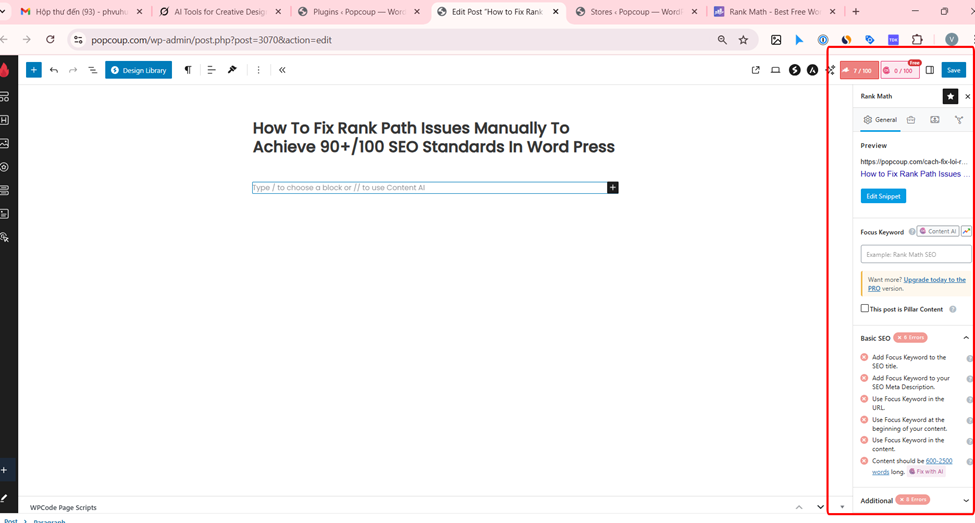Collapse the Basic SEO section
Image resolution: width=975 pixels, height=523 pixels.
click(x=966, y=338)
